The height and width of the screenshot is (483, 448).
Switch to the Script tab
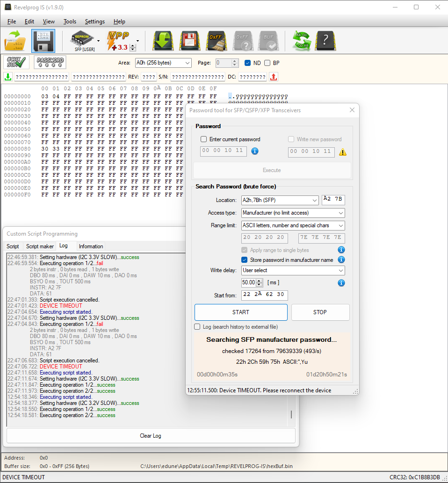13,246
